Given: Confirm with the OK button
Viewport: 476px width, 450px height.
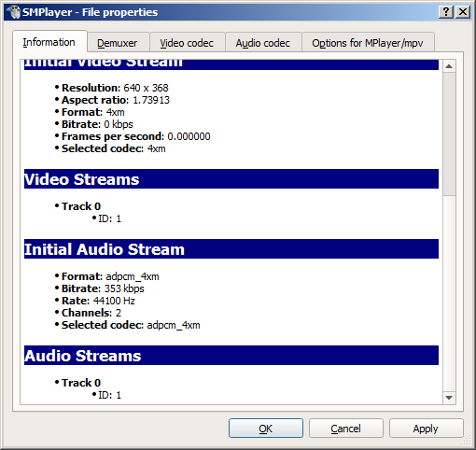Looking at the screenshot, I should click(x=266, y=429).
